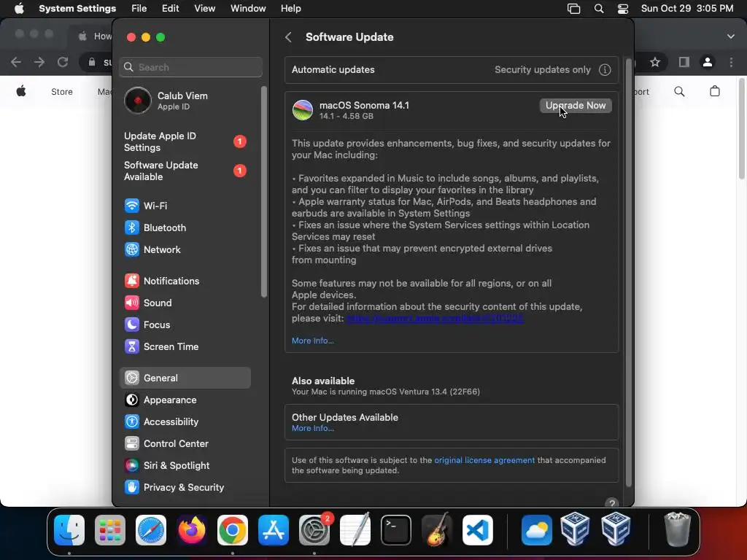Open the Help menu
This screenshot has height=560, width=747.
290,9
